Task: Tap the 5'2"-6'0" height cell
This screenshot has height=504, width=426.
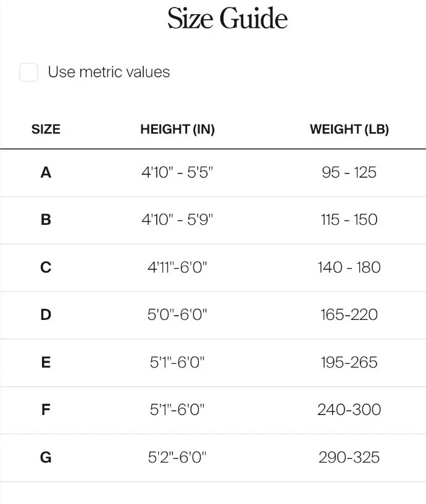Action: tap(177, 458)
